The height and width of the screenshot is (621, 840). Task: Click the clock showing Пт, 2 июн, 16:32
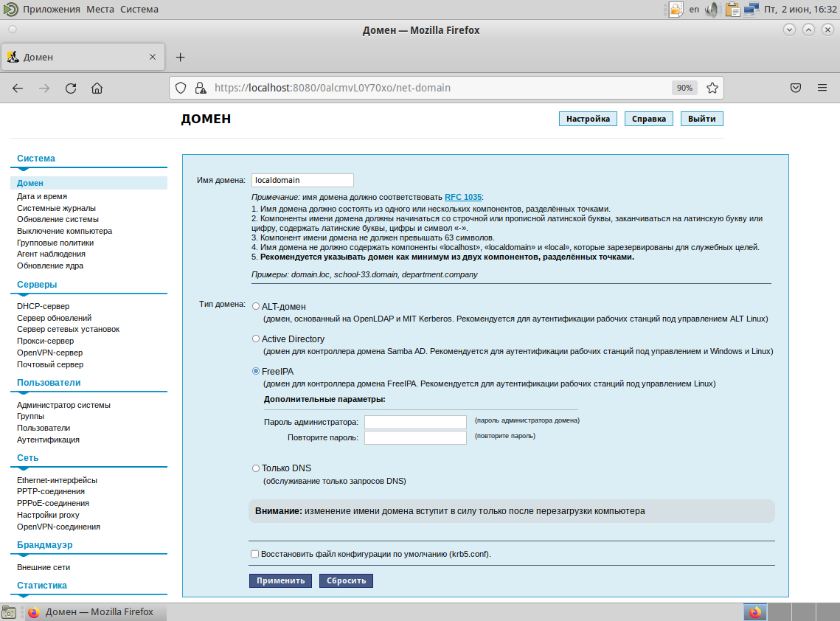800,9
